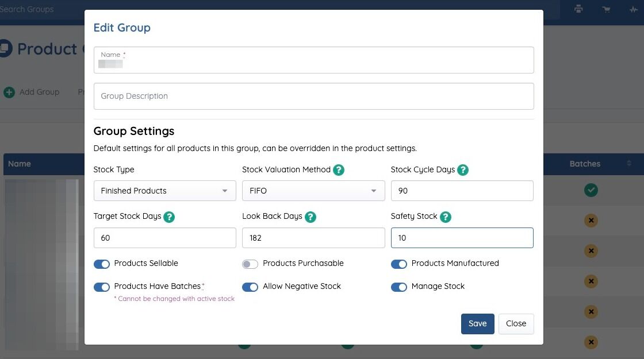Click the Target Stock Days help icon
The image size is (644, 359).
coord(169,217)
